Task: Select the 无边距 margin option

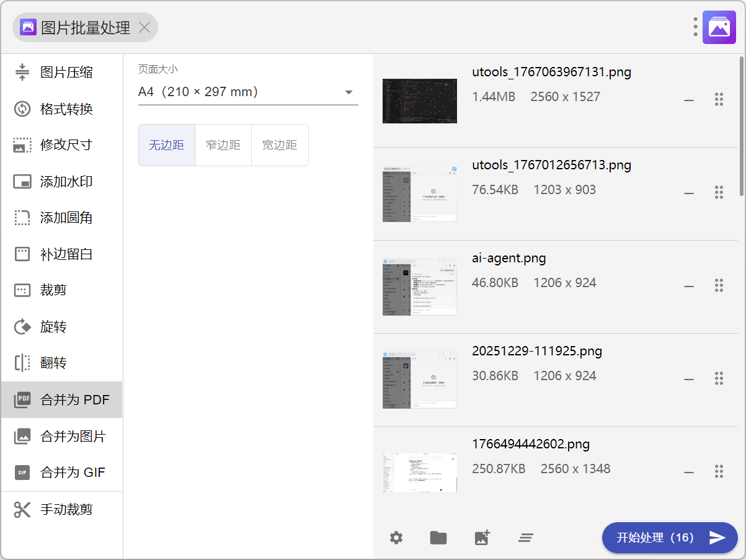Action: pyautogui.click(x=167, y=145)
